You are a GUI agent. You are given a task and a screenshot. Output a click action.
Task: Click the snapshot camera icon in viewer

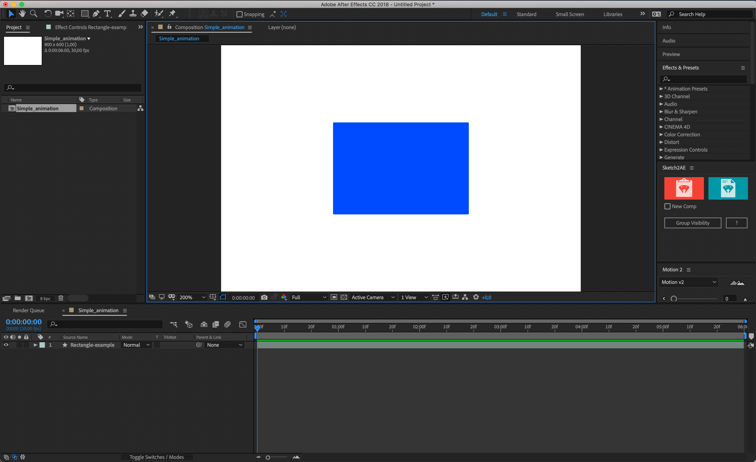point(264,297)
